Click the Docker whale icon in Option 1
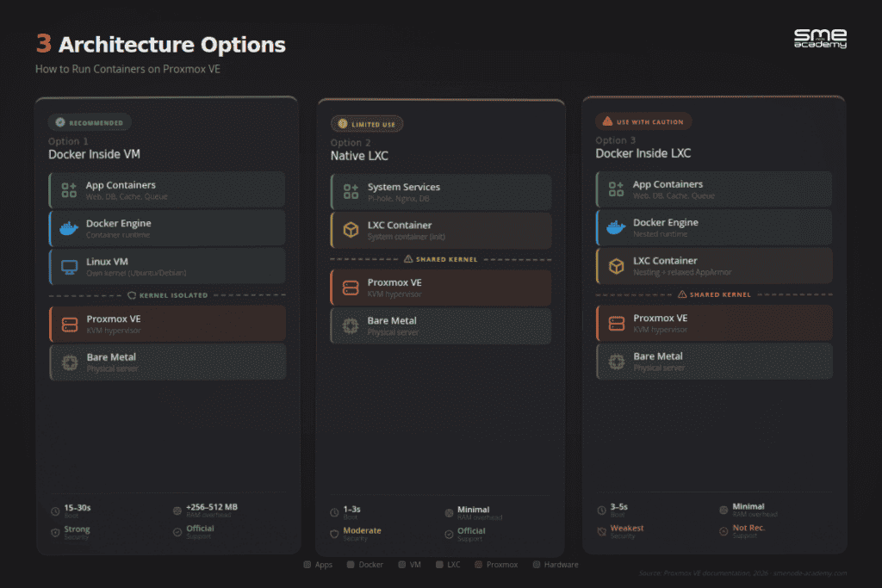The image size is (882, 588). pyautogui.click(x=69, y=228)
